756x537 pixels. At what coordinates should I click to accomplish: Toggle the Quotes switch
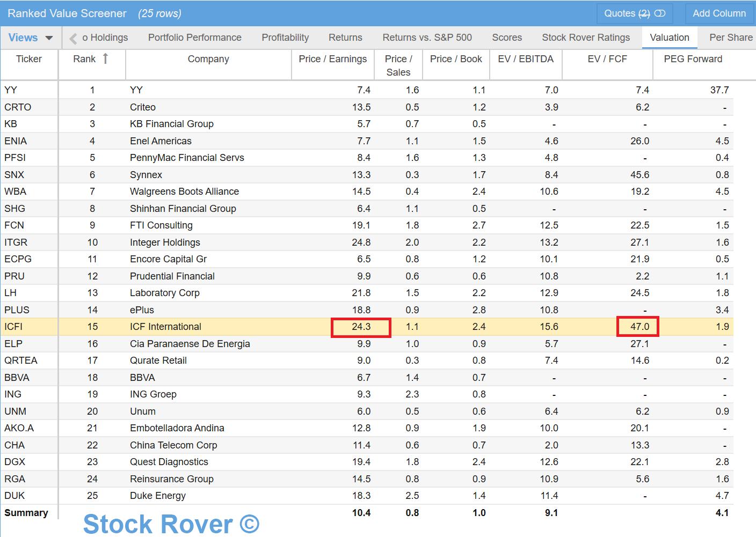click(x=660, y=13)
